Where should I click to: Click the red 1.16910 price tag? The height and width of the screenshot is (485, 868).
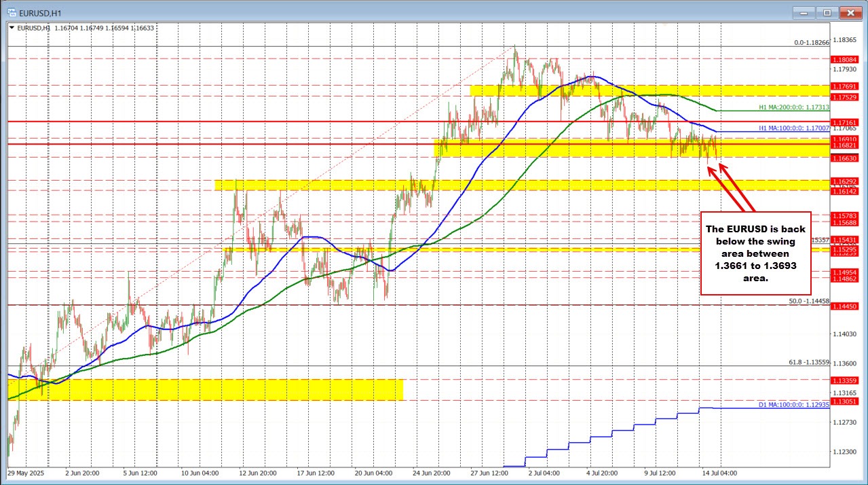tap(845, 139)
